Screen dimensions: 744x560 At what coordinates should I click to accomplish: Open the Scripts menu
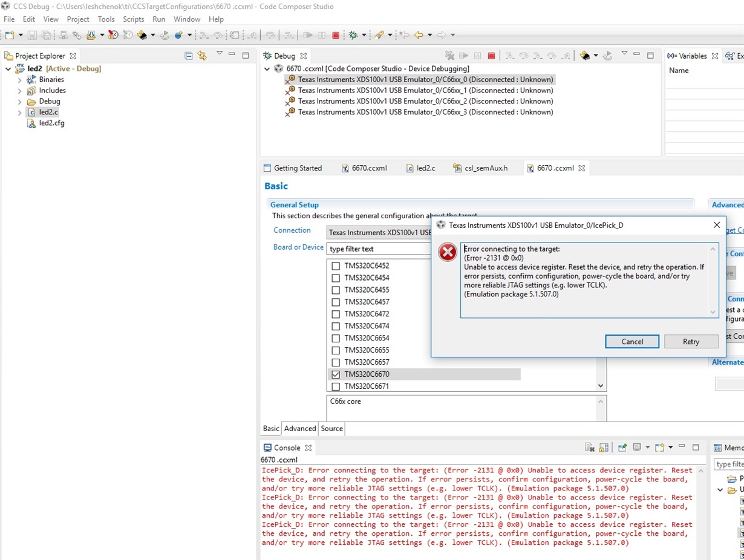pyautogui.click(x=134, y=19)
